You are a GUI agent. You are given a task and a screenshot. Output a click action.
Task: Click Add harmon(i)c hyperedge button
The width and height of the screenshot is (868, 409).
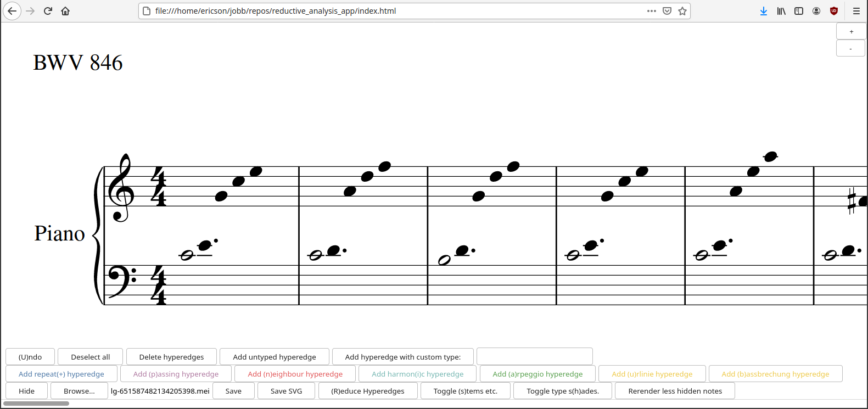[417, 374]
